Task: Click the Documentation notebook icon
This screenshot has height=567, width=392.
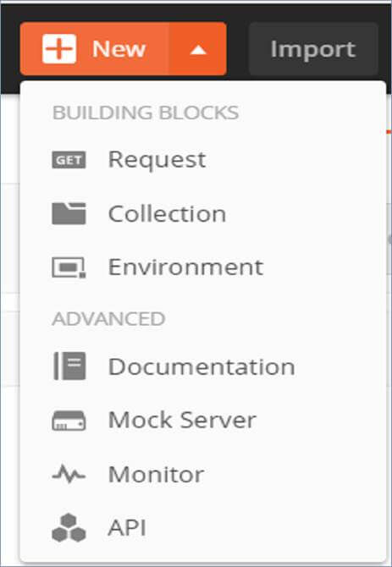Action: [x=69, y=366]
